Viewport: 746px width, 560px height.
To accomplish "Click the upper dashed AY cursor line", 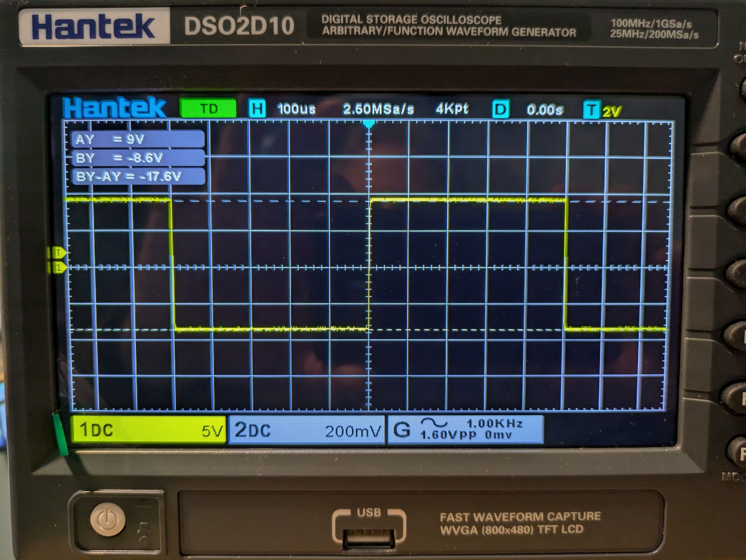I will pyautogui.click(x=368, y=201).
